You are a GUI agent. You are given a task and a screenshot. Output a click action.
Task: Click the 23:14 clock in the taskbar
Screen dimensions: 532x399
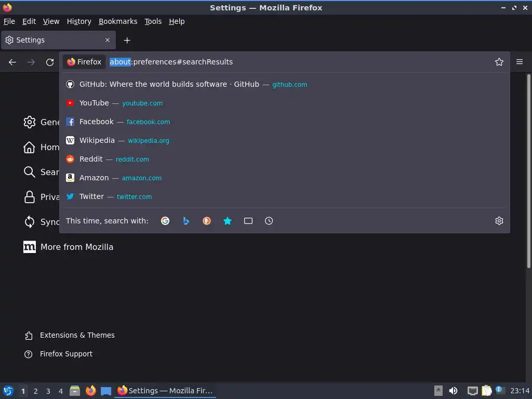tap(520, 391)
